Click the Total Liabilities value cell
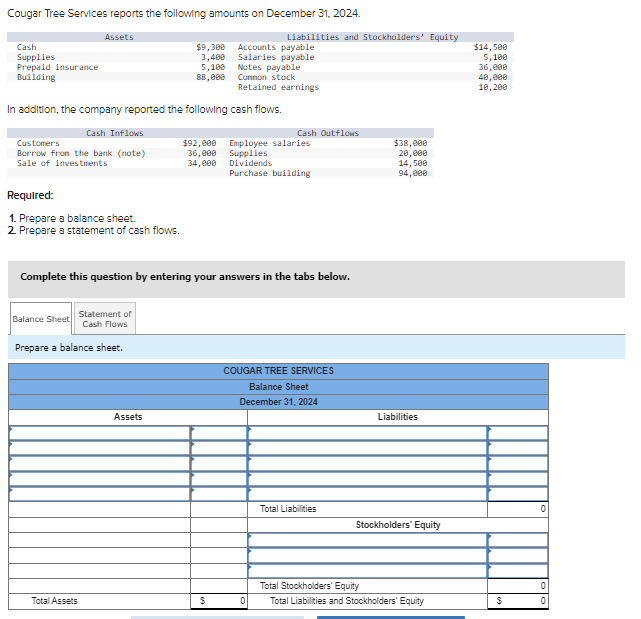 [518, 509]
